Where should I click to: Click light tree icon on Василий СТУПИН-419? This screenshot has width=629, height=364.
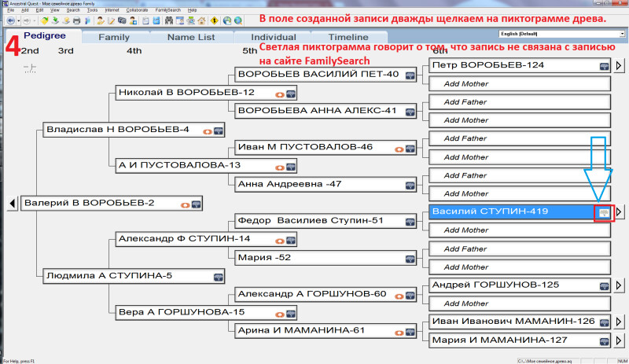click(x=604, y=213)
